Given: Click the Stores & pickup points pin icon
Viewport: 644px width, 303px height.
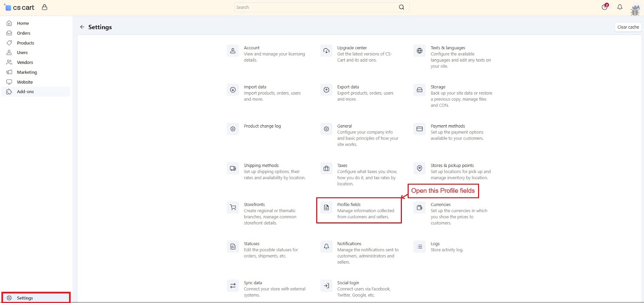Looking at the screenshot, I should coord(419,169).
